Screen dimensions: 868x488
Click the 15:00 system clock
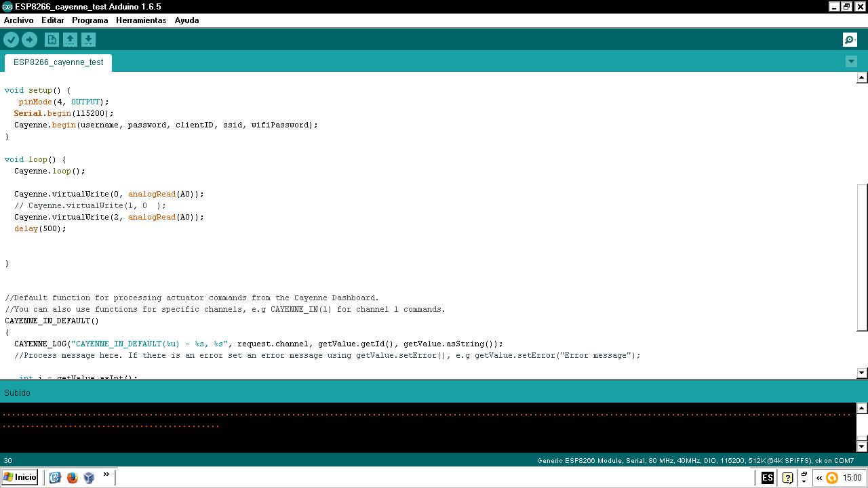pos(852,478)
